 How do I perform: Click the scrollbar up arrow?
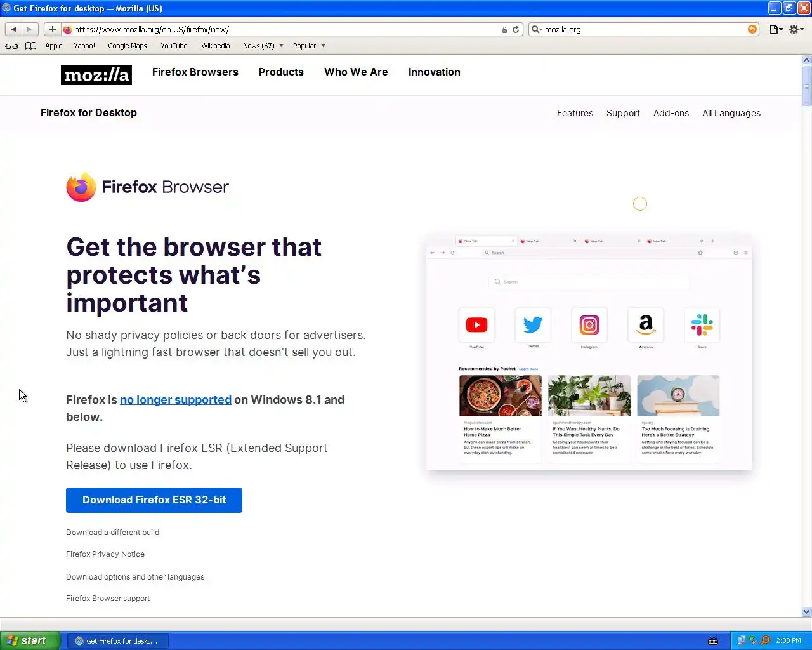(x=807, y=60)
